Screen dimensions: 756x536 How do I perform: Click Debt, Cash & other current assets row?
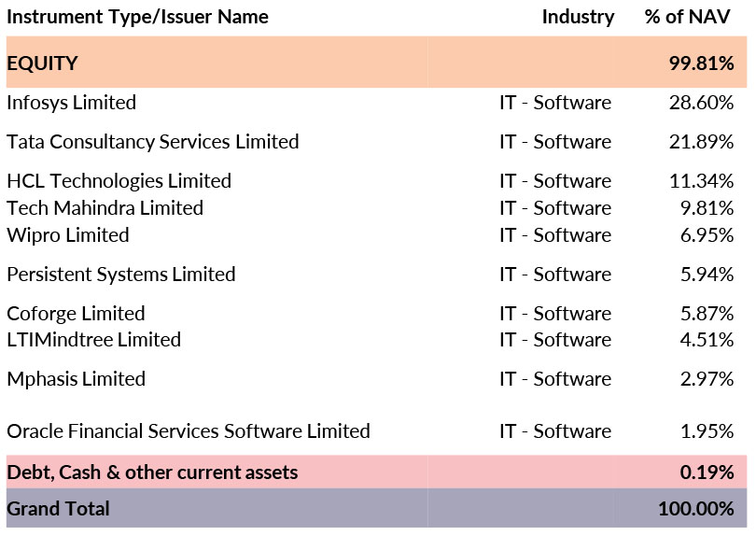pos(152,473)
